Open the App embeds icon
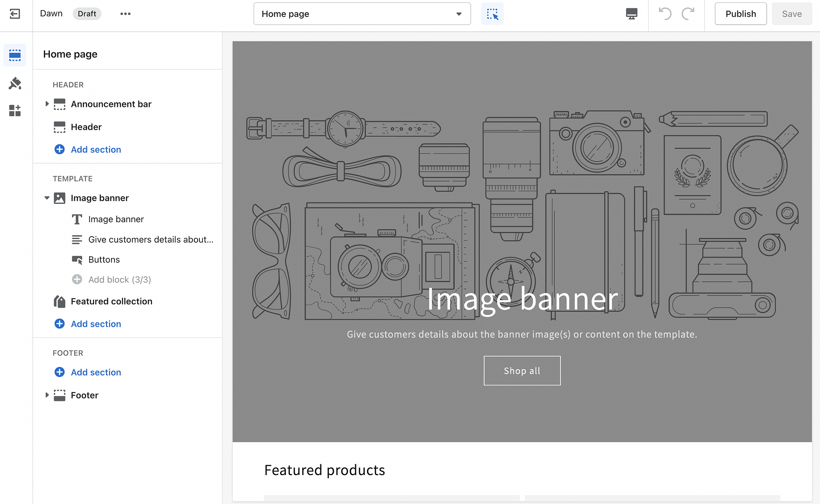 tap(15, 111)
